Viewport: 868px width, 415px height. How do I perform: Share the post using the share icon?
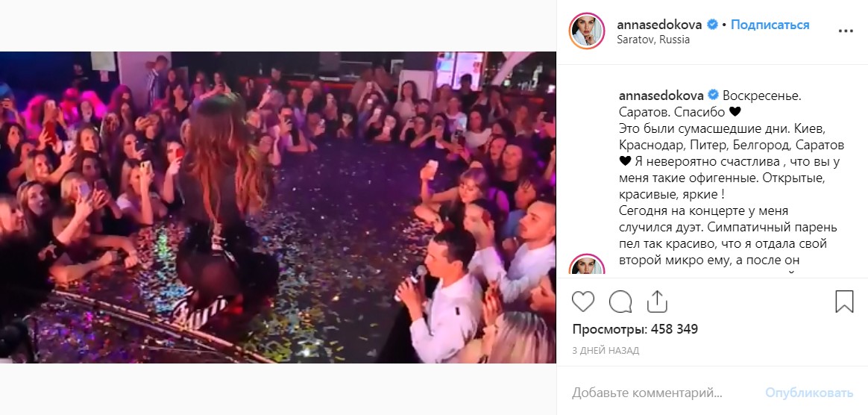[656, 302]
